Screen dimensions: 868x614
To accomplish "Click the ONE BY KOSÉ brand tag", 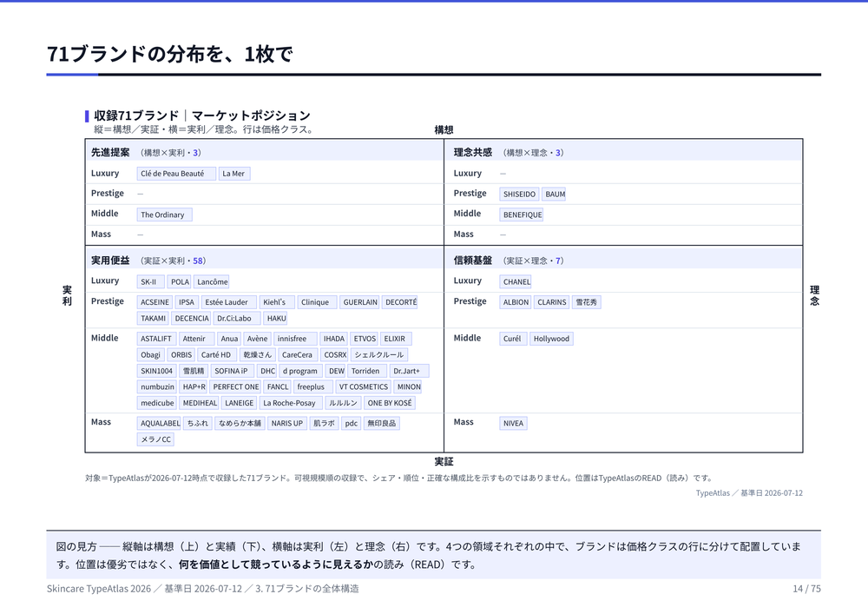I will pos(390,403).
